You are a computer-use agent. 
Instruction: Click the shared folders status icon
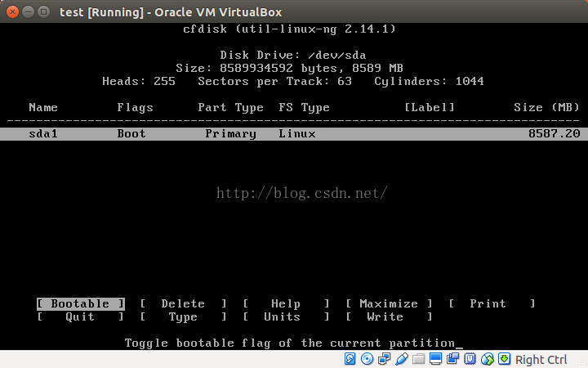(418, 359)
